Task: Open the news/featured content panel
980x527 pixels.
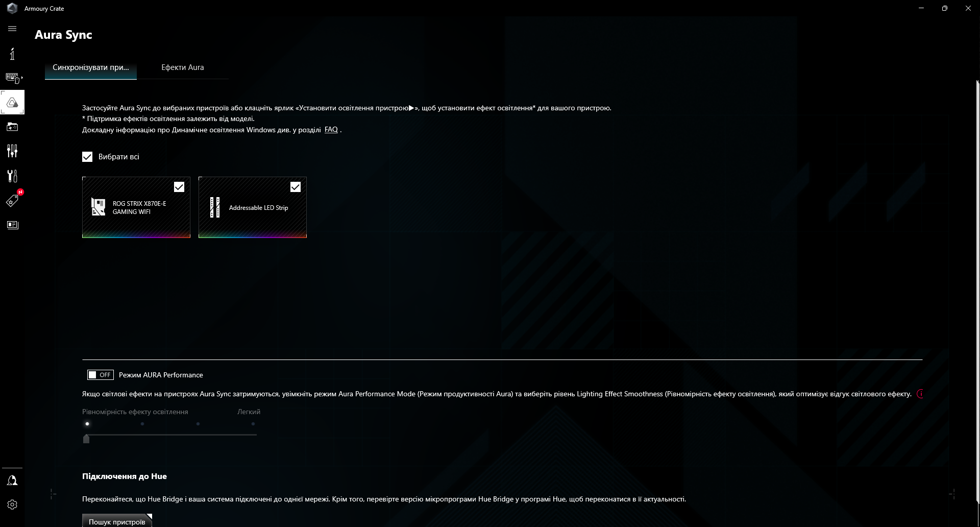Action: 12,225
